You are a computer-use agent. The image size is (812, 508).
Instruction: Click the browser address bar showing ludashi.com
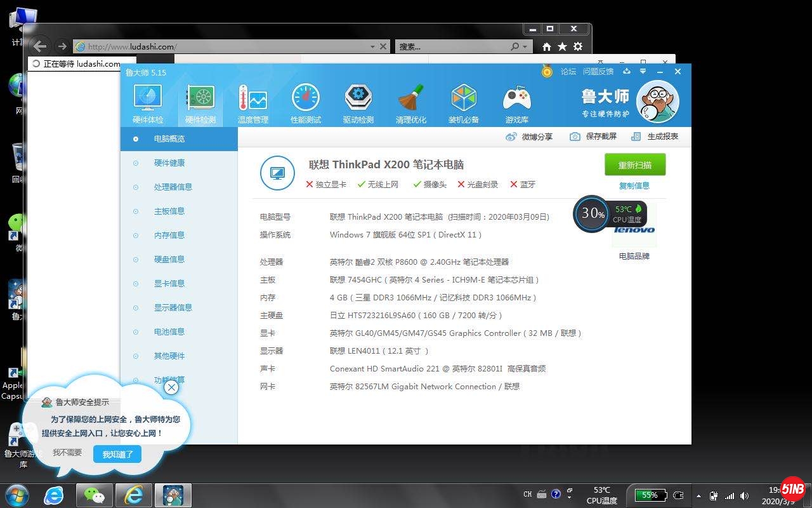[x=222, y=46]
